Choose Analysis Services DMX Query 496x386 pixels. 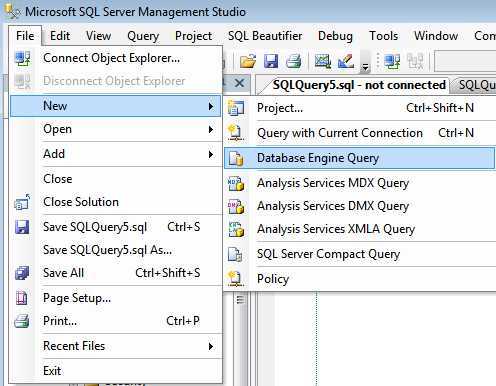pos(360,206)
